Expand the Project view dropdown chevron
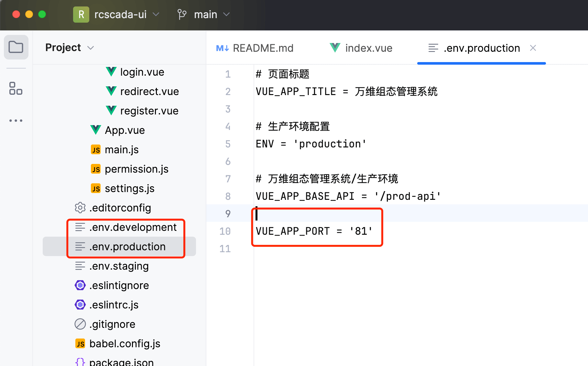The height and width of the screenshot is (366, 588). 91,48
